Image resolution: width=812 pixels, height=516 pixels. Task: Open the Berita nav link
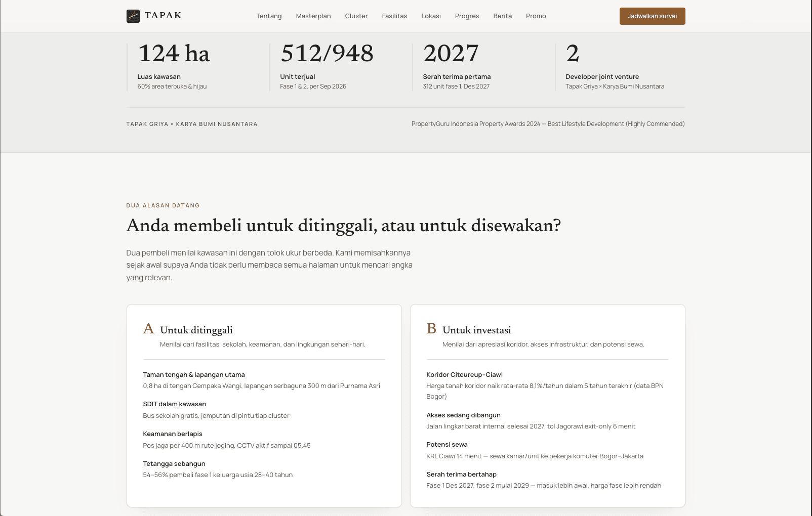pos(503,16)
